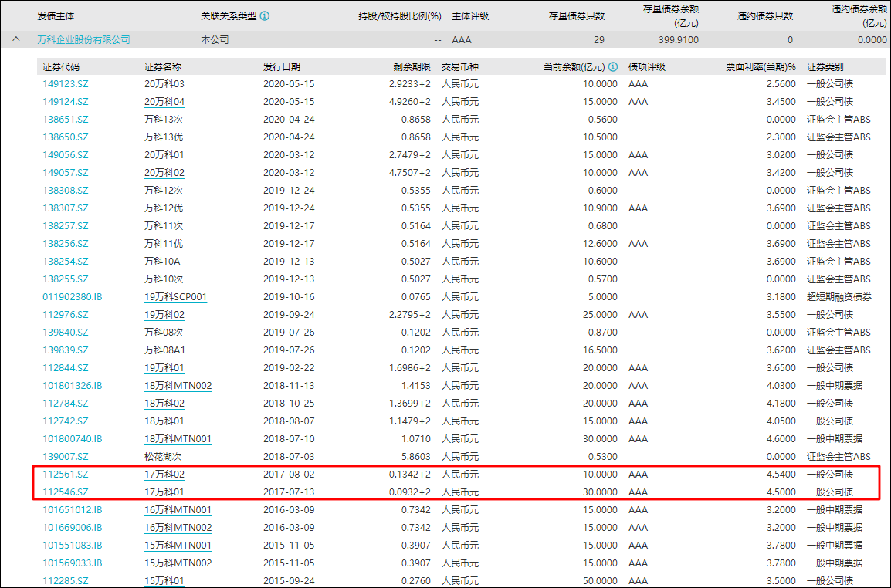Open the 16万科MTN002 bond name link
This screenshot has height=588, width=891.
point(178,528)
